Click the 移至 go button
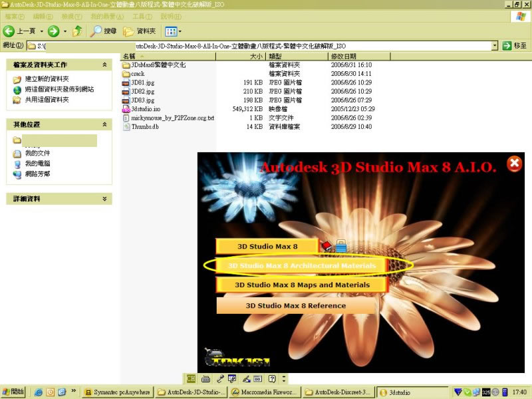The width and height of the screenshot is (532, 399). point(515,45)
